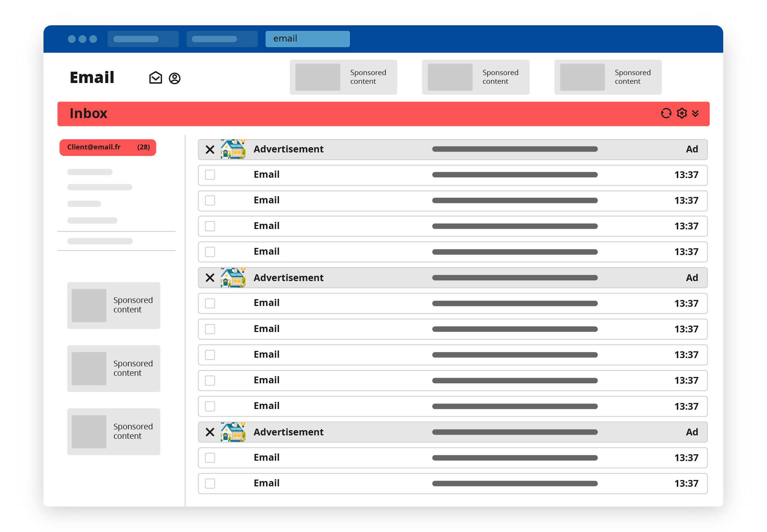
Task: Open the first top Sponsored content banner
Action: tap(343, 77)
